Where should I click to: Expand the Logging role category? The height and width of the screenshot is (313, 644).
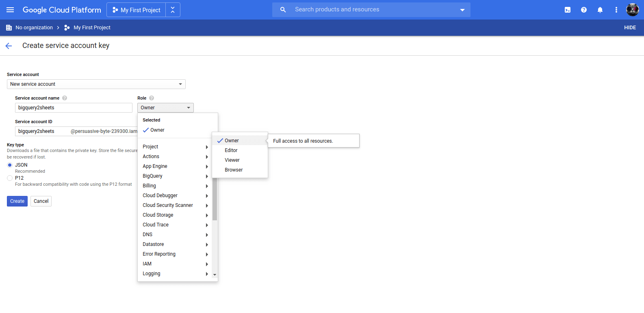pos(175,274)
